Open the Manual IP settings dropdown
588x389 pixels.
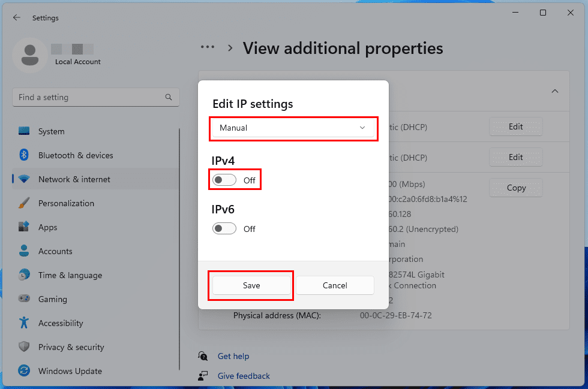(x=293, y=128)
